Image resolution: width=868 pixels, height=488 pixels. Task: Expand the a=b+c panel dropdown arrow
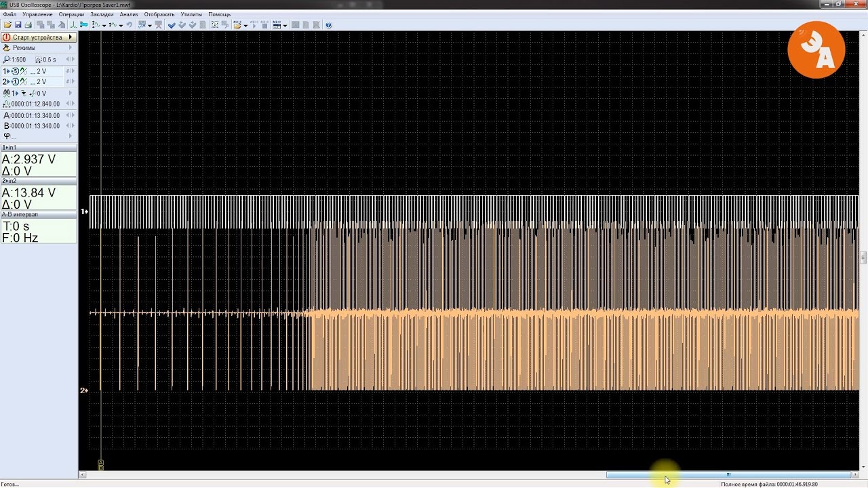click(285, 26)
